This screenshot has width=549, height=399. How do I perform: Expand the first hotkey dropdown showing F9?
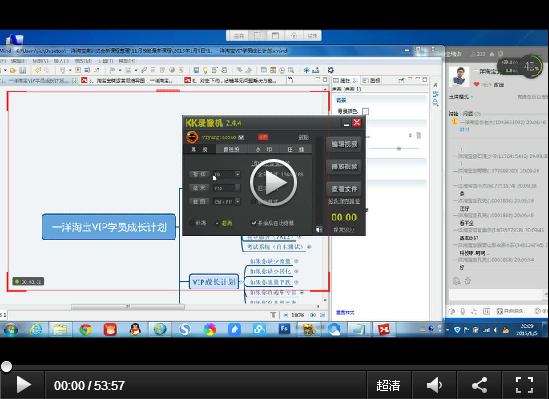click(237, 174)
